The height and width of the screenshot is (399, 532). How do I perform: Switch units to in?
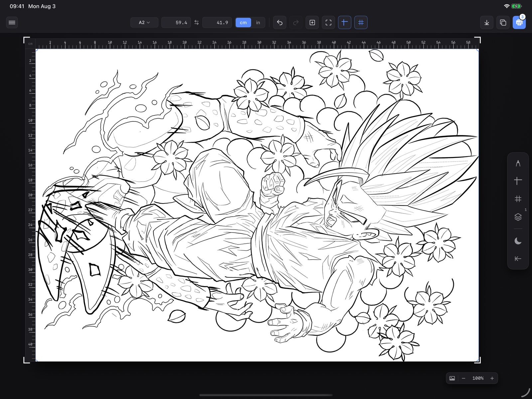[x=258, y=23]
